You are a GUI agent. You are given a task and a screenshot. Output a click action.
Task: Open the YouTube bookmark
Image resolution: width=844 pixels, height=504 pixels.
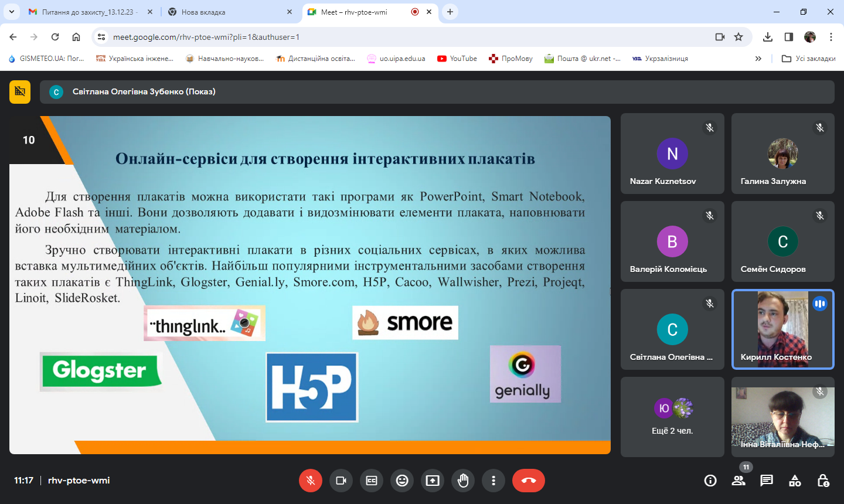click(457, 59)
